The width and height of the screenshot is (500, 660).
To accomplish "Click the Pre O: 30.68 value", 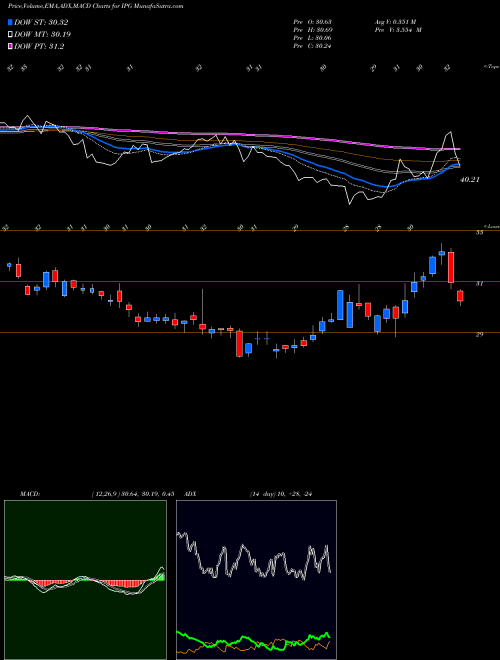I will tap(312, 22).
